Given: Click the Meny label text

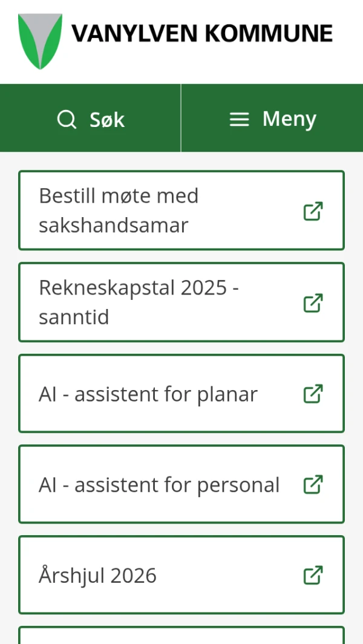Looking at the screenshot, I should [x=289, y=119].
